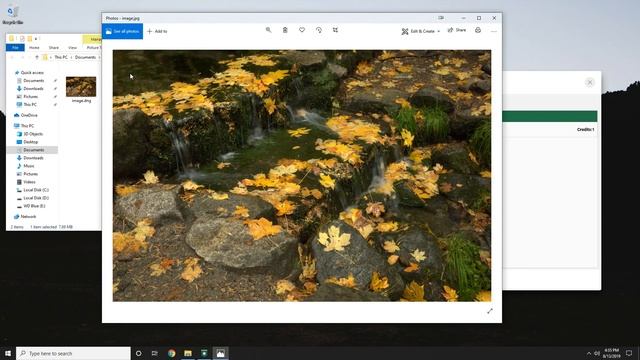The height and width of the screenshot is (360, 640).
Task: Select Quick access in the navigation pane
Action: pyautogui.click(x=32, y=73)
